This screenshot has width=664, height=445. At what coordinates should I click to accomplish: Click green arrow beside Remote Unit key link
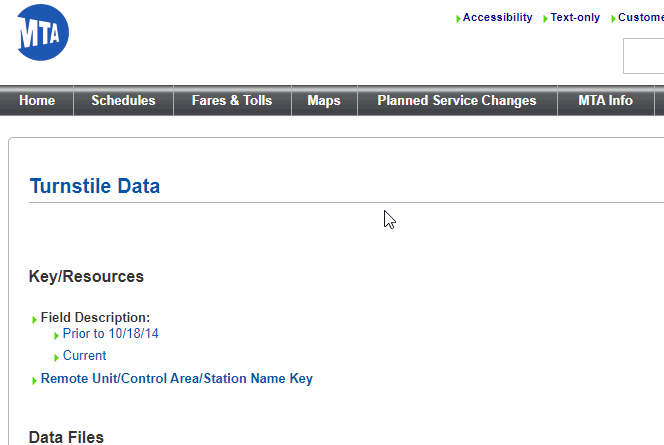point(35,381)
